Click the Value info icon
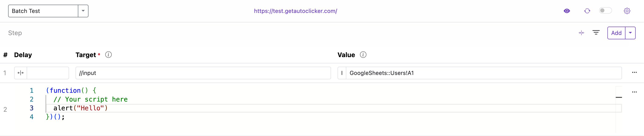Screen dimensions: 644x136 pyautogui.click(x=363, y=55)
